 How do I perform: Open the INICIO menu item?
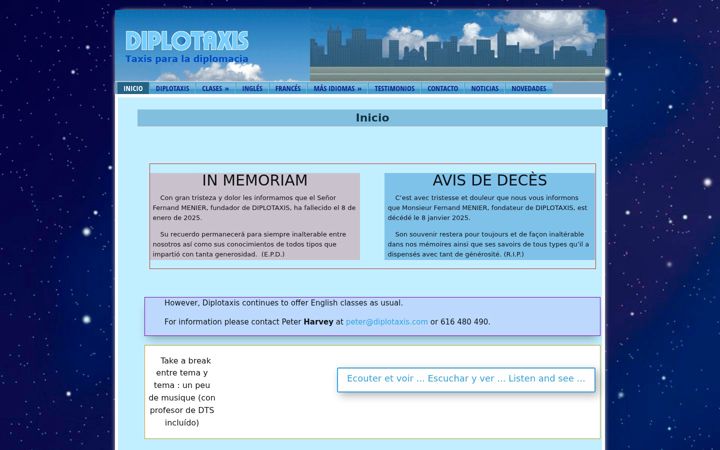[x=133, y=88]
